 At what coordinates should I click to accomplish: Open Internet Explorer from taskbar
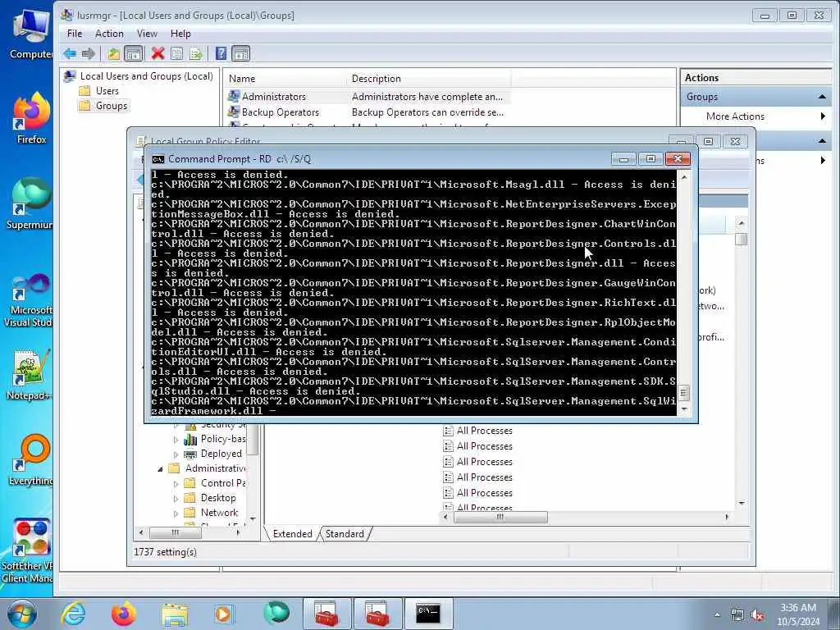(73, 614)
